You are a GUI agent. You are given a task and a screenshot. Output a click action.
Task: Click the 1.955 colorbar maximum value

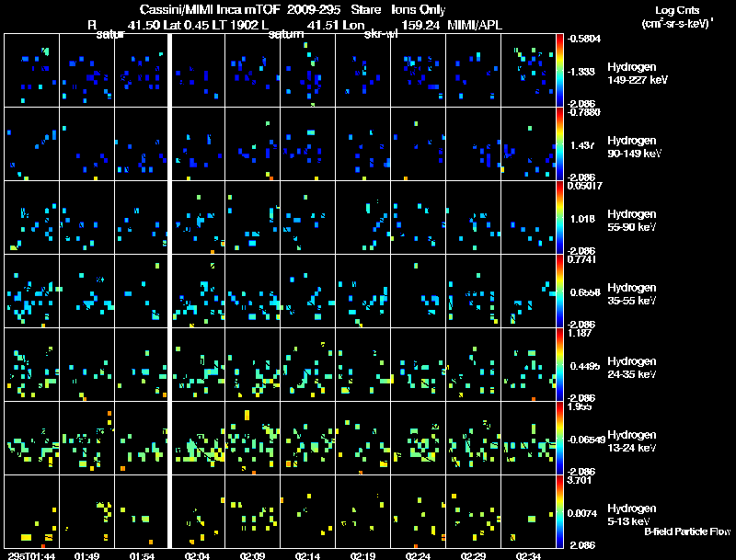pyautogui.click(x=580, y=406)
